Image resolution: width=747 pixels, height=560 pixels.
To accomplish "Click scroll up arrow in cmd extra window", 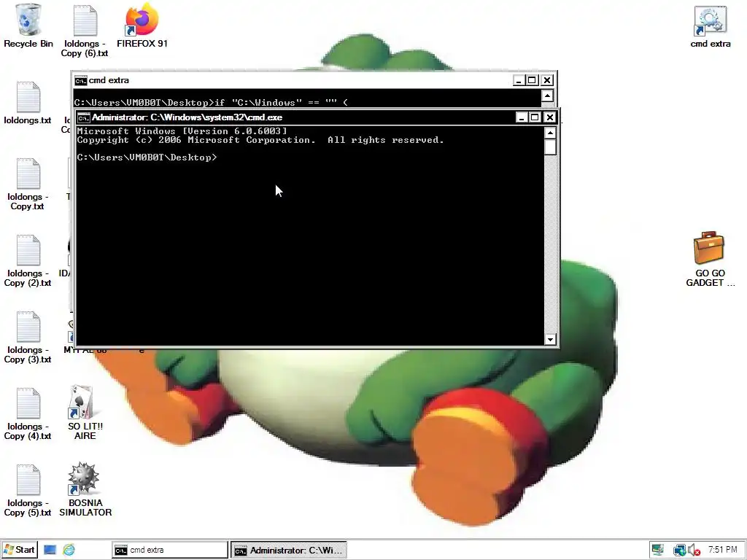I will [547, 96].
